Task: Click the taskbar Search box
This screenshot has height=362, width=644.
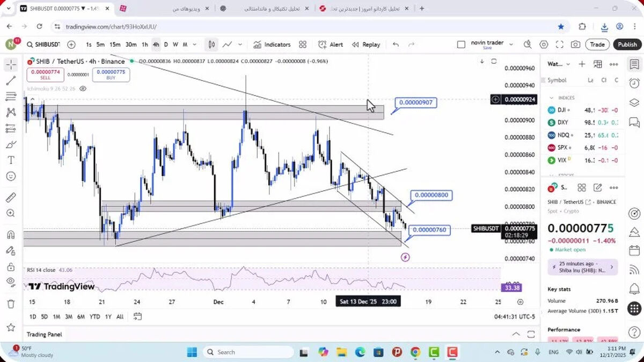Action: click(x=248, y=352)
